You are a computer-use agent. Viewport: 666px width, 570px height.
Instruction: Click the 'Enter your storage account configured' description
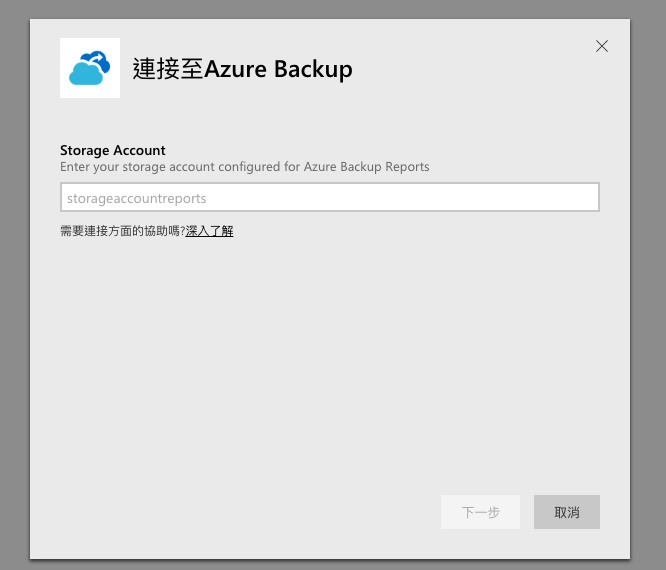(245, 167)
